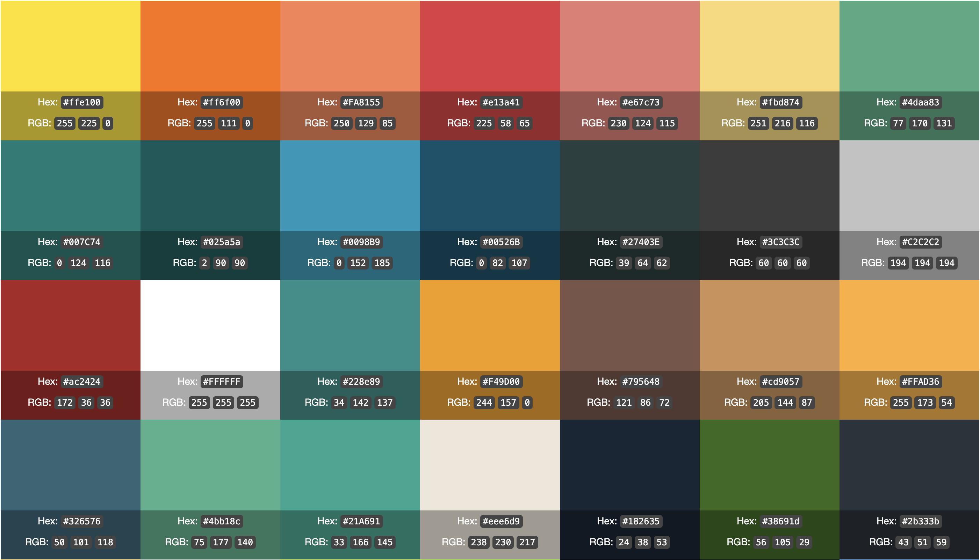This screenshot has width=980, height=560.
Task: Select hex code #F49D00
Action: pyautogui.click(x=501, y=382)
